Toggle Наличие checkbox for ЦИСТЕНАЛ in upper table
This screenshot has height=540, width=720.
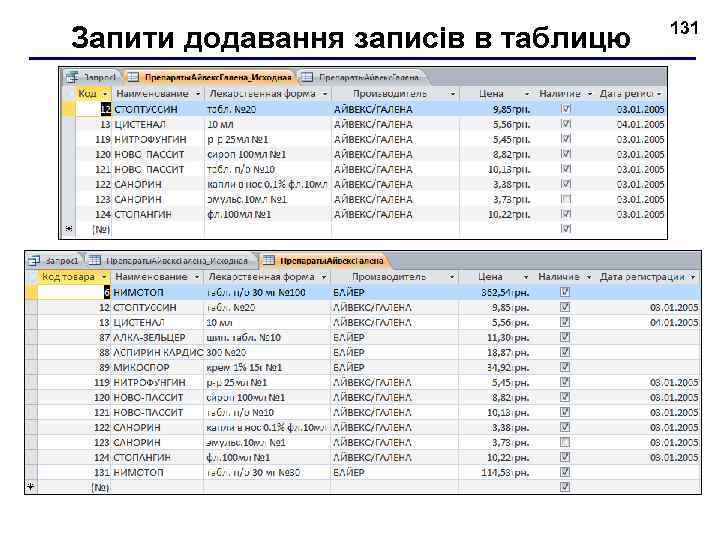566,124
